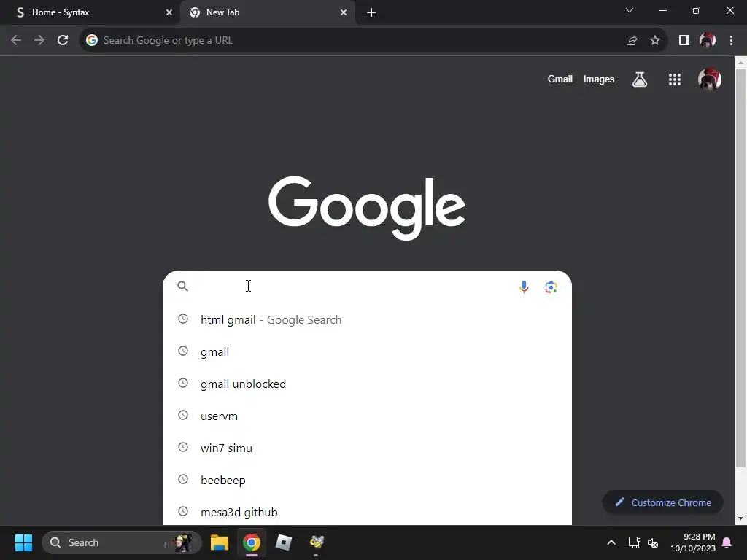
Task: Open the Chrome profile avatar in the toolbar
Action: tap(708, 40)
